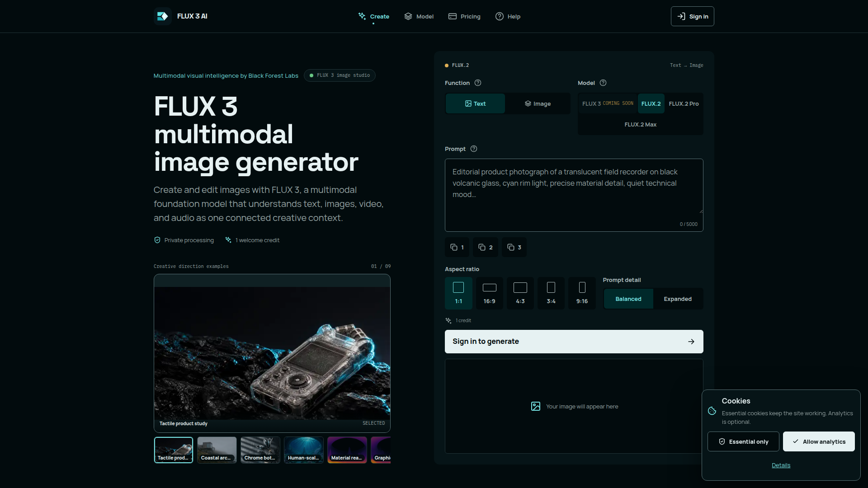Click the large field recorder preview image

pyautogui.click(x=272, y=353)
